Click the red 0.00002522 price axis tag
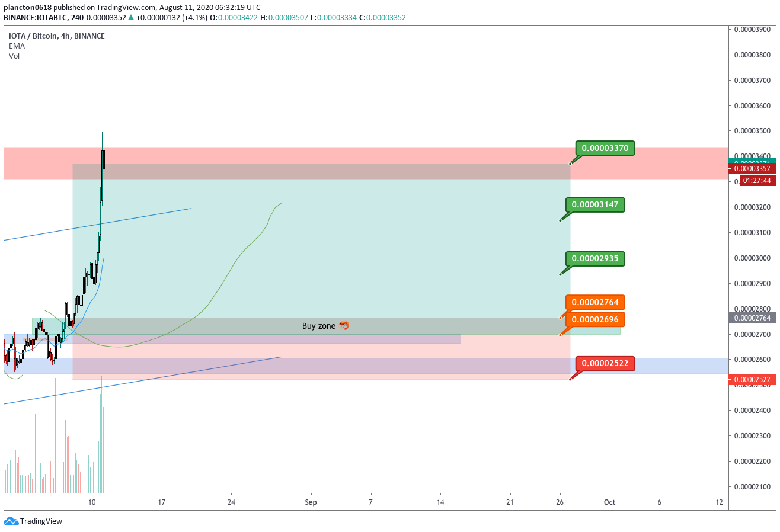Viewport: 780px width, 532px height. coord(753,379)
